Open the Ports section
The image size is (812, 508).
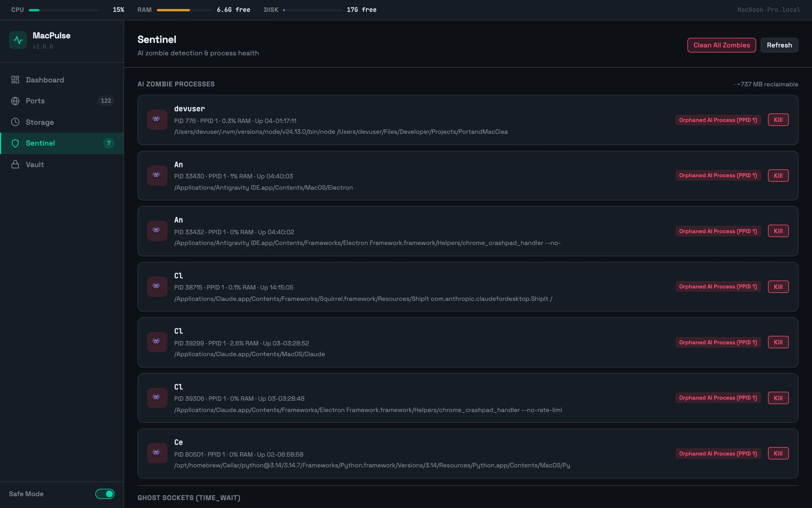pos(62,101)
